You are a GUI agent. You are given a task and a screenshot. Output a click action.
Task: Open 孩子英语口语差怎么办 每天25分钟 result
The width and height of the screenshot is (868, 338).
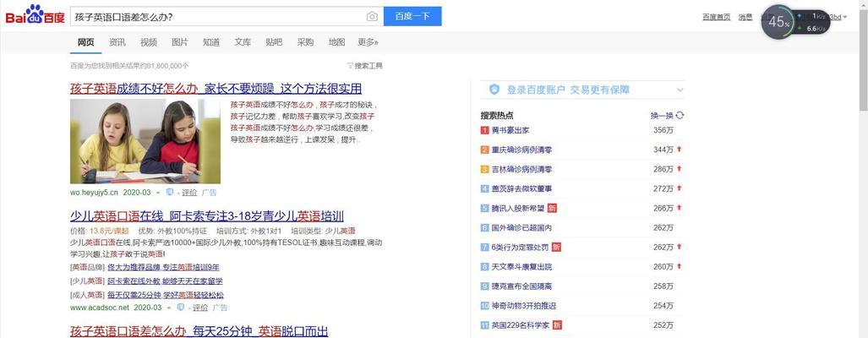tap(199, 330)
